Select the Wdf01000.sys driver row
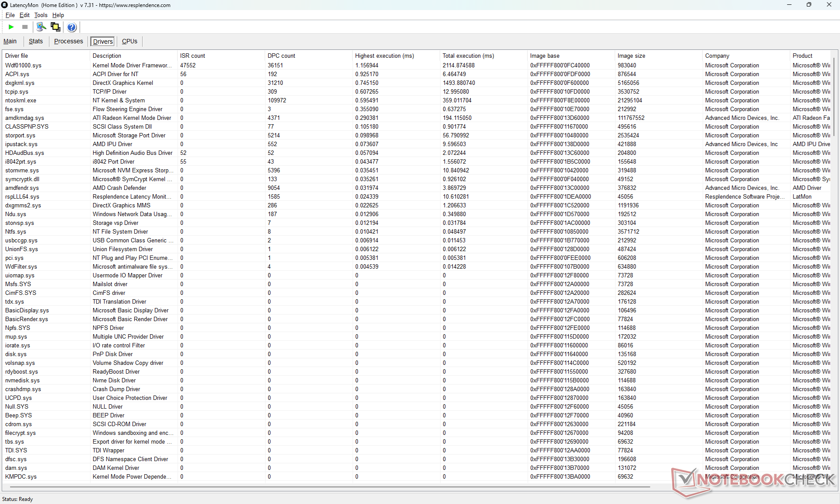Viewport: 840px width, 504px height. (x=23, y=65)
